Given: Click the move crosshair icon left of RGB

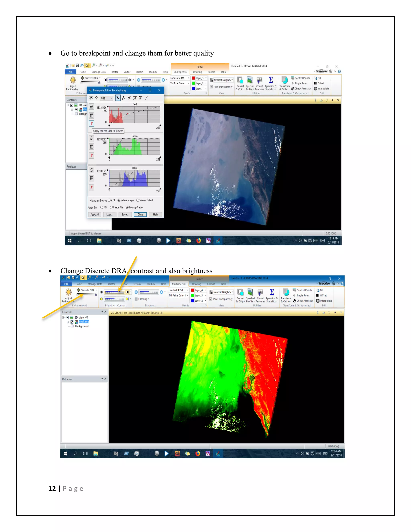Looking at the screenshot, I should point(97,98).
